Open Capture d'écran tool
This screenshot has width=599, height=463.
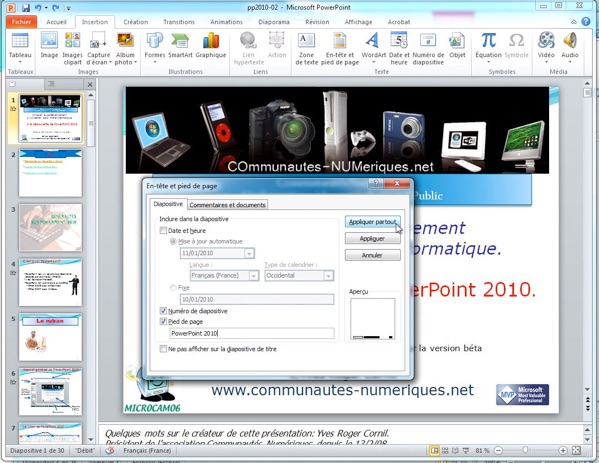click(x=98, y=49)
